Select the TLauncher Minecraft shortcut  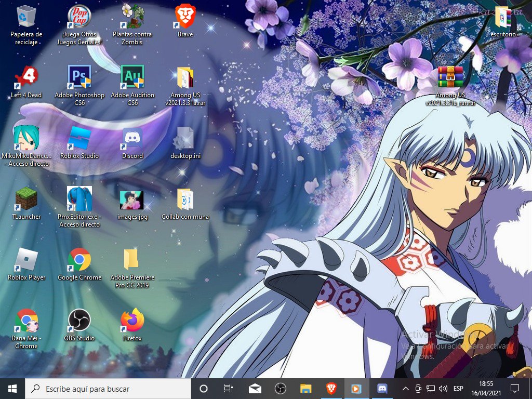tap(26, 204)
